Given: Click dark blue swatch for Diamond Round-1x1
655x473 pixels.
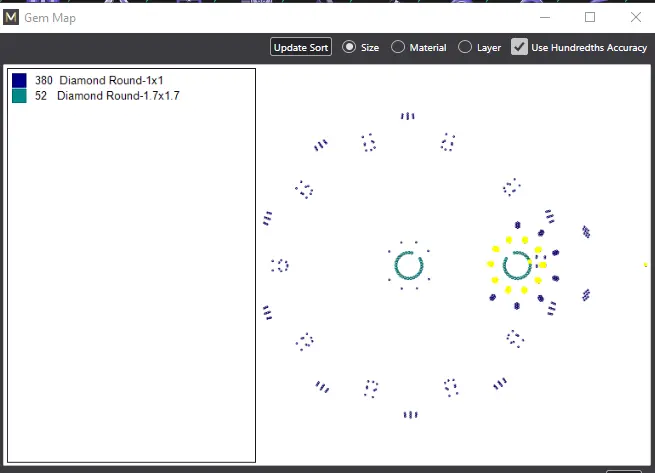Looking at the screenshot, I should (19, 80).
